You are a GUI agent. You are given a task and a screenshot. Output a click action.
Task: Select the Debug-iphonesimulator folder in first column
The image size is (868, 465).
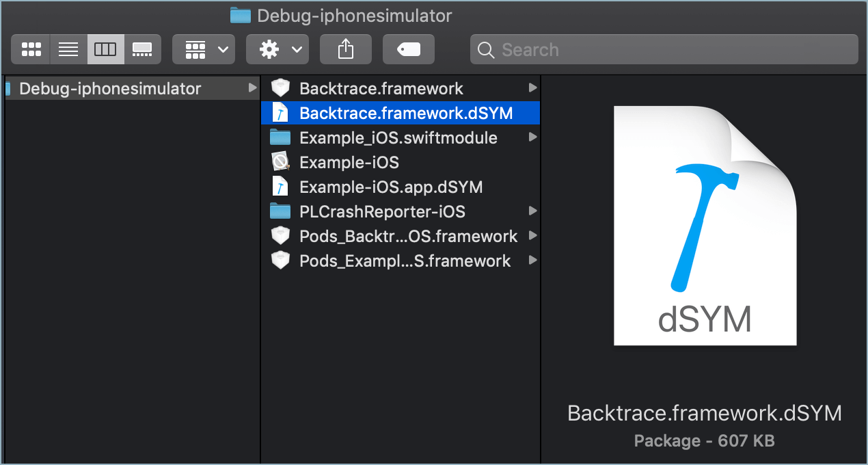coord(110,88)
